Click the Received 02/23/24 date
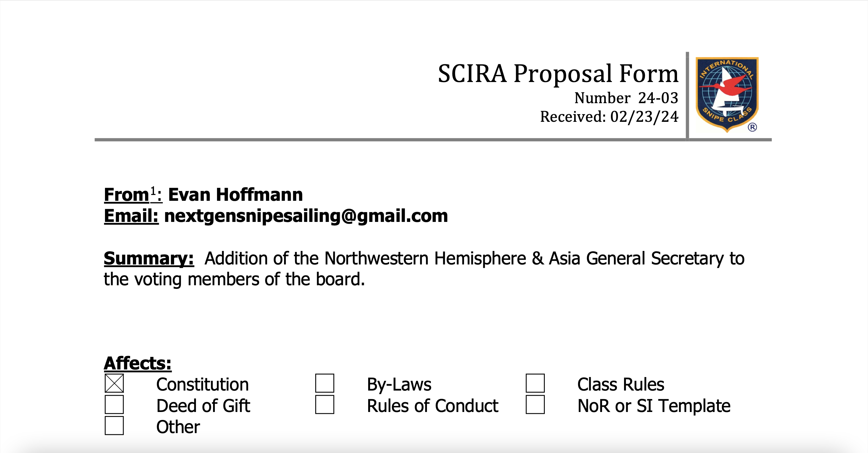 pos(609,117)
